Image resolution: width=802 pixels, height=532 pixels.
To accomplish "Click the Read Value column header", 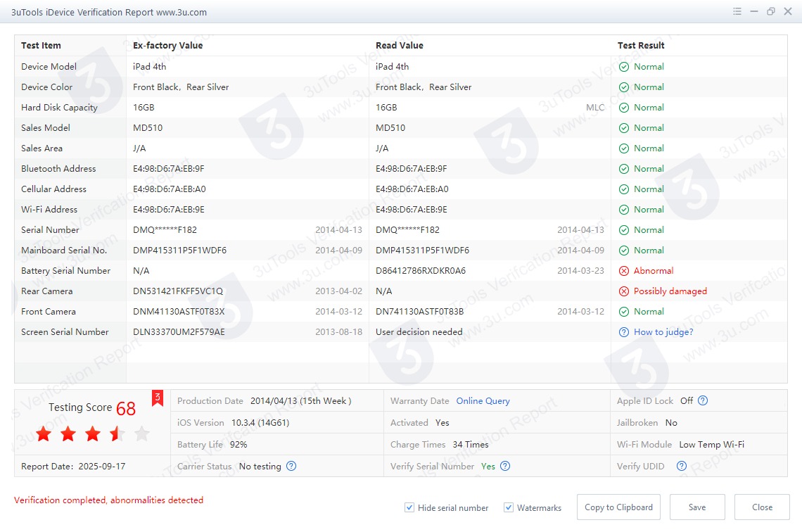I will pos(400,46).
